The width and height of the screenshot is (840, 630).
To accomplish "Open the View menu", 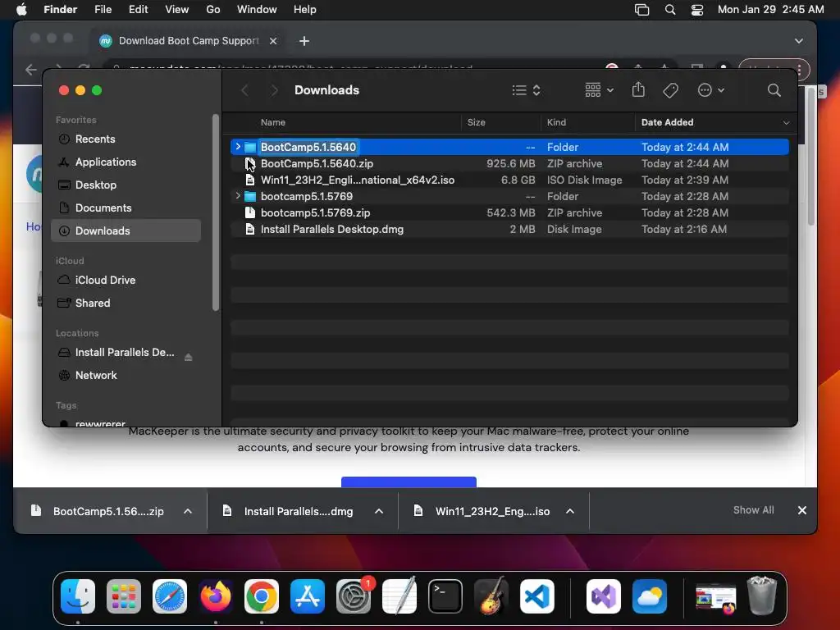I will (x=176, y=10).
